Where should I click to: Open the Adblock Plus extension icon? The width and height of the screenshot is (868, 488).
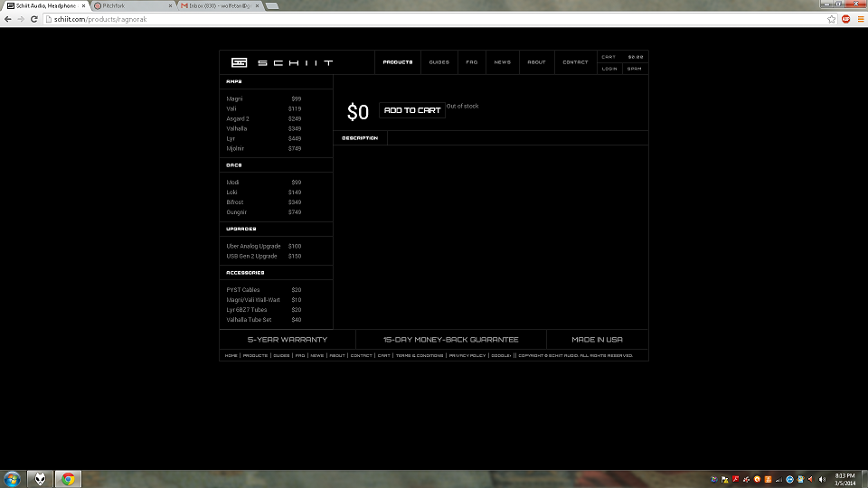pyautogui.click(x=846, y=19)
